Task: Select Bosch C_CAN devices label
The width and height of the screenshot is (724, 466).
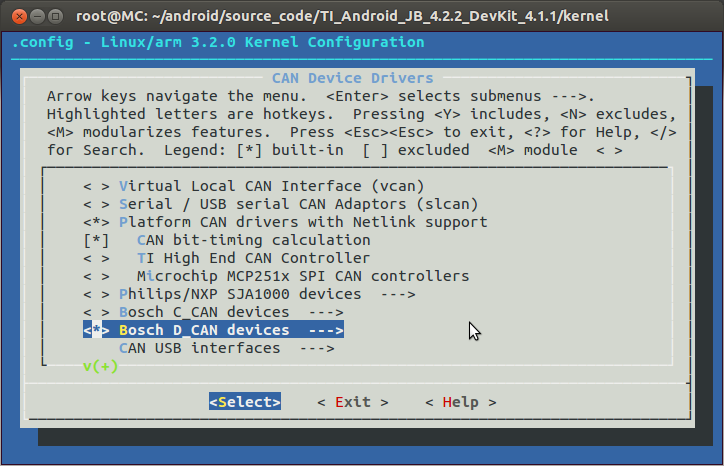Action: [x=204, y=312]
